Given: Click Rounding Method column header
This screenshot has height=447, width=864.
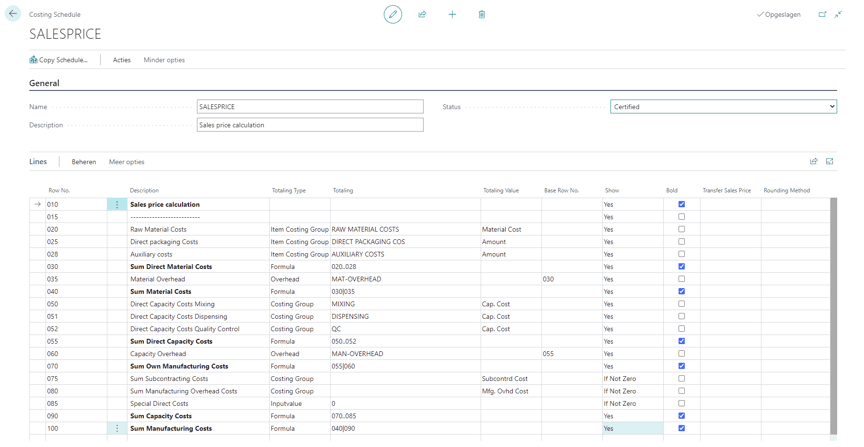Looking at the screenshot, I should (787, 190).
